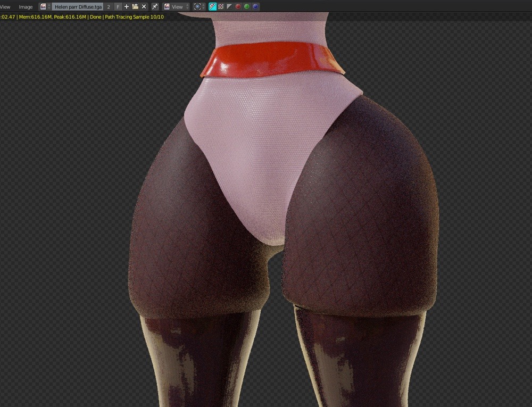Viewport: 532px width, 407px height.
Task: Show the Red channel only
Action: click(x=238, y=6)
